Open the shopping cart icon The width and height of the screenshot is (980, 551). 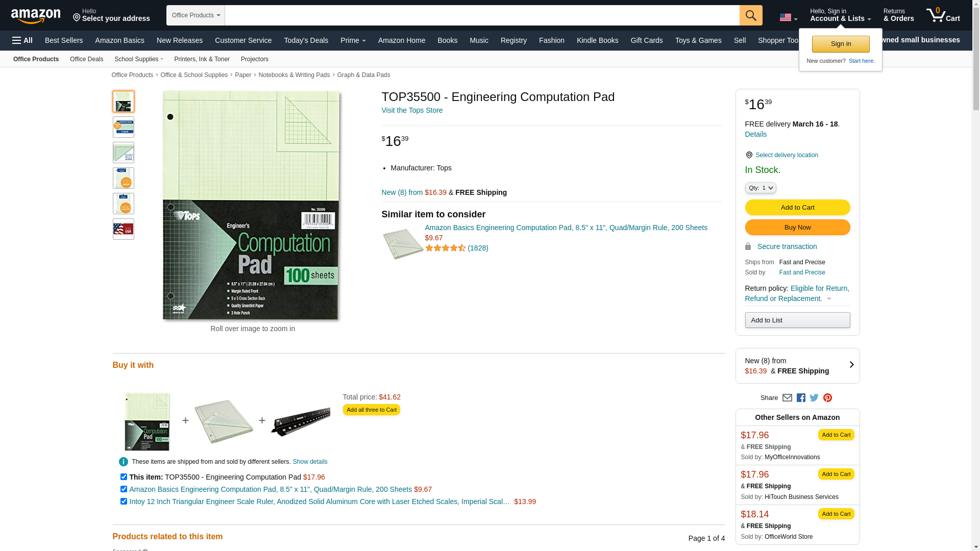(x=943, y=15)
